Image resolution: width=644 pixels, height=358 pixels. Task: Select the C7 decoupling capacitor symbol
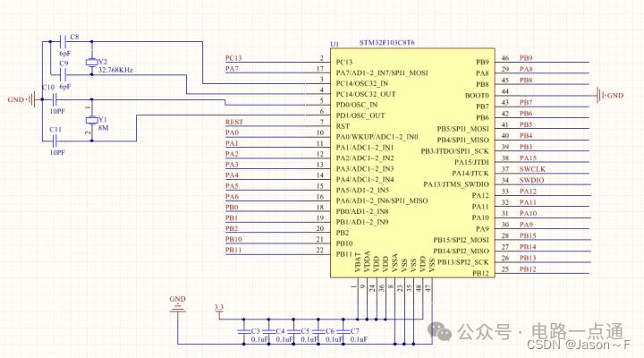point(343,331)
